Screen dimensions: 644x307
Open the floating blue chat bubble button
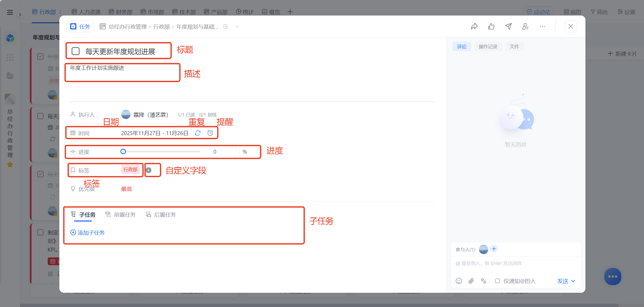coord(613,277)
